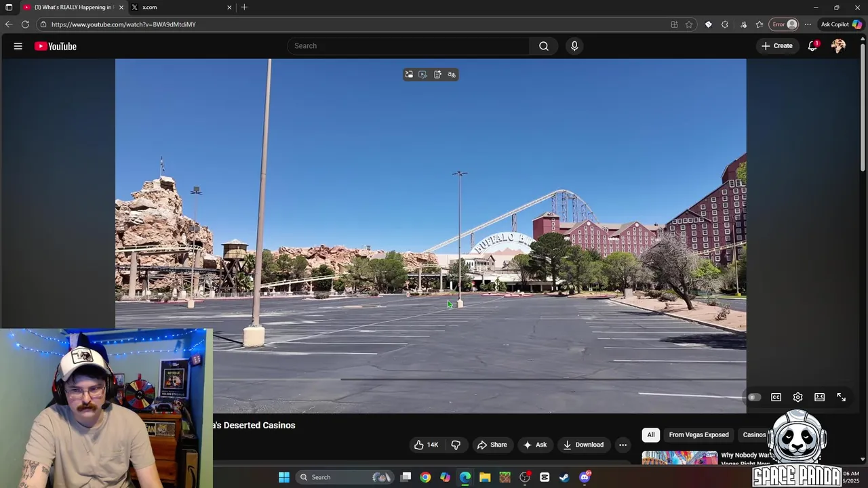The width and height of the screenshot is (868, 488).
Task: Dislike the video
Action: click(456, 445)
